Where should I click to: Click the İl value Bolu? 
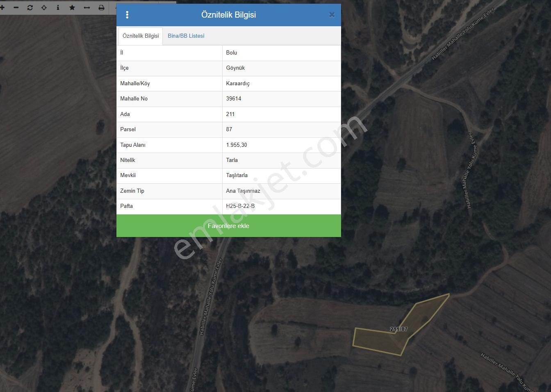(x=232, y=53)
